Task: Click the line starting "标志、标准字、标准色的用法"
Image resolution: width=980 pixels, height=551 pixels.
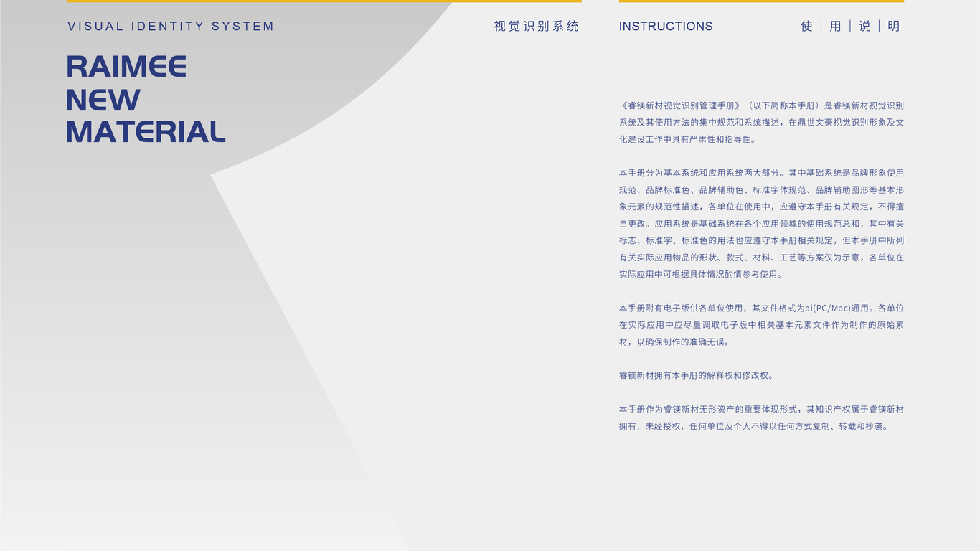Action: pyautogui.click(x=761, y=240)
